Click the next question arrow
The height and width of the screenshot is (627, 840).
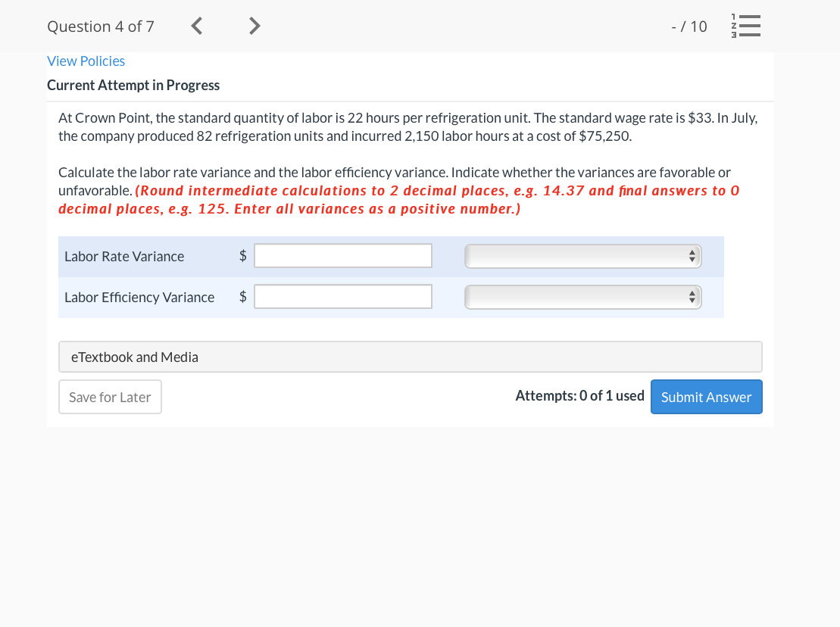(x=254, y=25)
